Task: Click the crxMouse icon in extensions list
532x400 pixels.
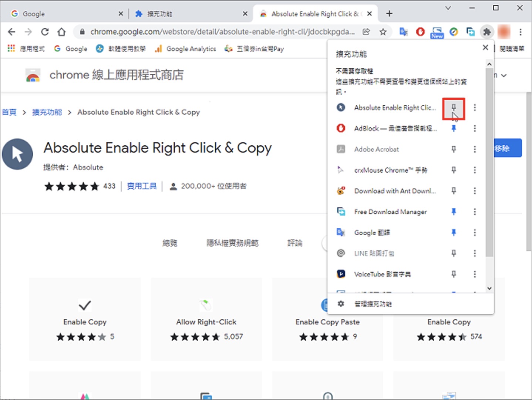Action: [x=341, y=170]
